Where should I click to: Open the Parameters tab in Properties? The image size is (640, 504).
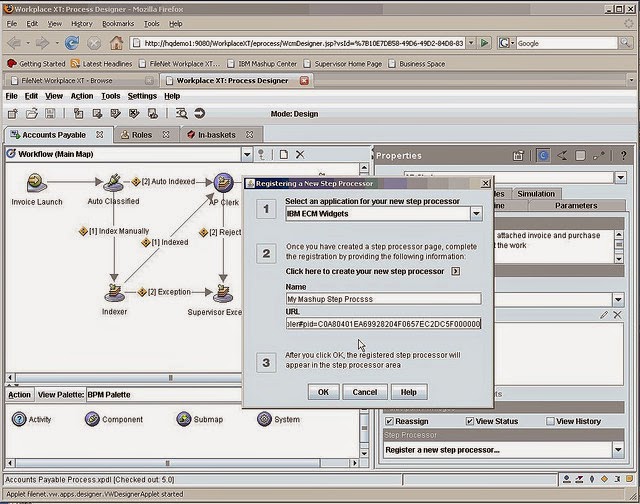(x=576, y=206)
